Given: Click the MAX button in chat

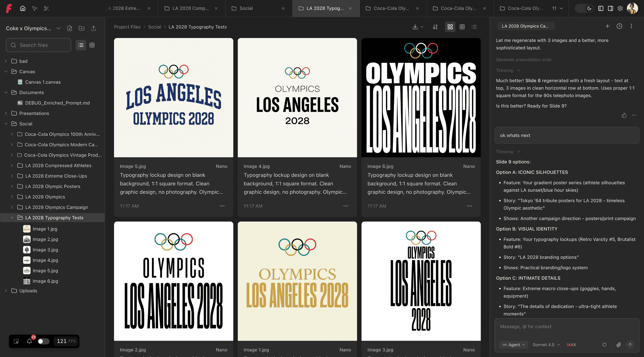Looking at the screenshot, I should point(571,345).
